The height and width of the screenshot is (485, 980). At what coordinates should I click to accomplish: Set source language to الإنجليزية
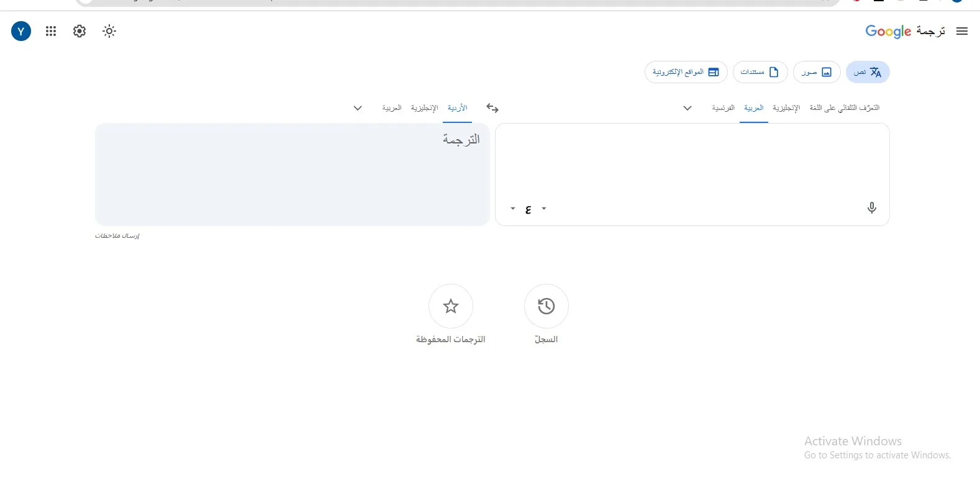pos(786,108)
